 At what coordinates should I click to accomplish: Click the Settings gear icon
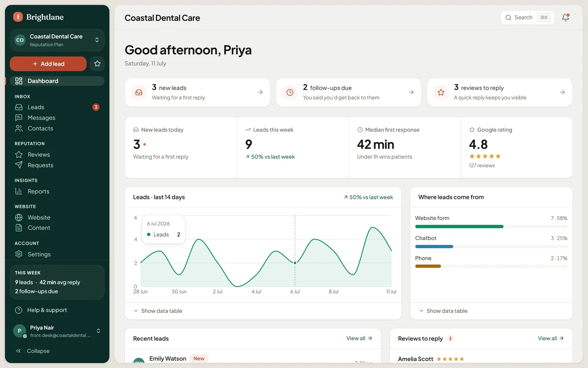tap(18, 254)
